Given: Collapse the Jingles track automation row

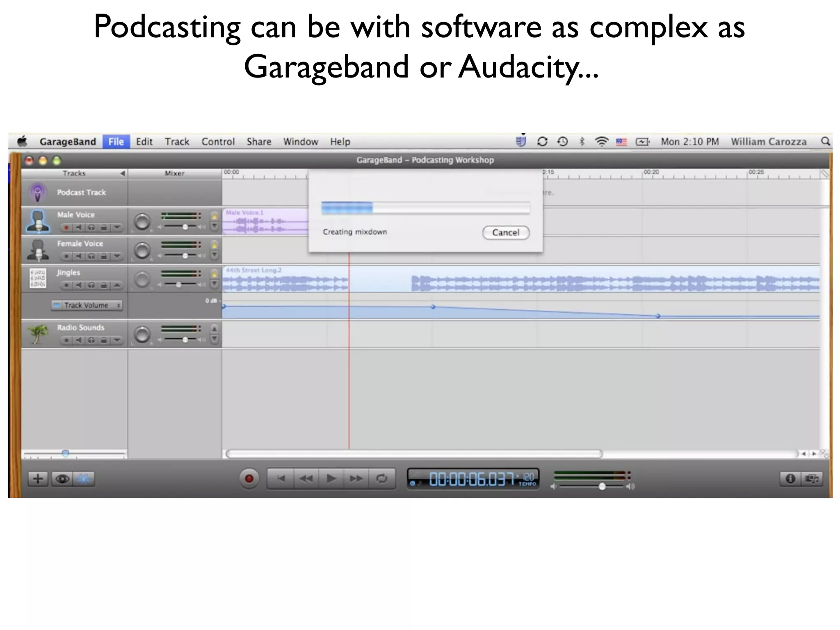Looking at the screenshot, I should click(117, 285).
